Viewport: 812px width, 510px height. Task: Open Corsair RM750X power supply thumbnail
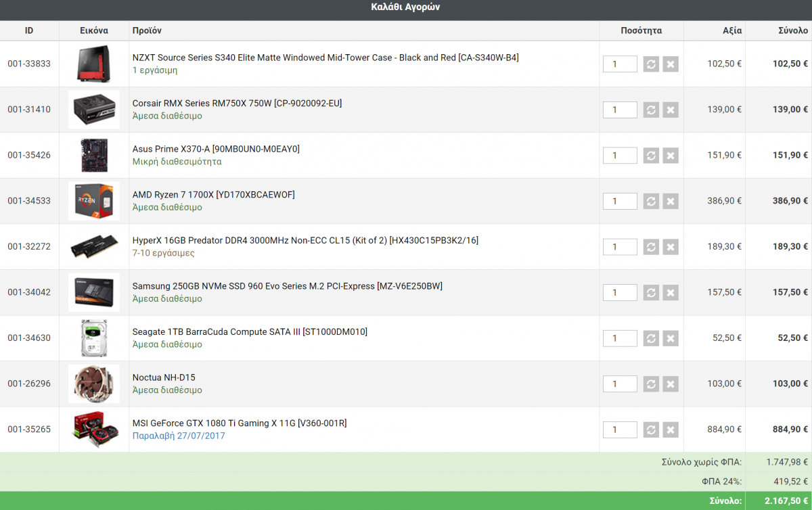(94, 110)
